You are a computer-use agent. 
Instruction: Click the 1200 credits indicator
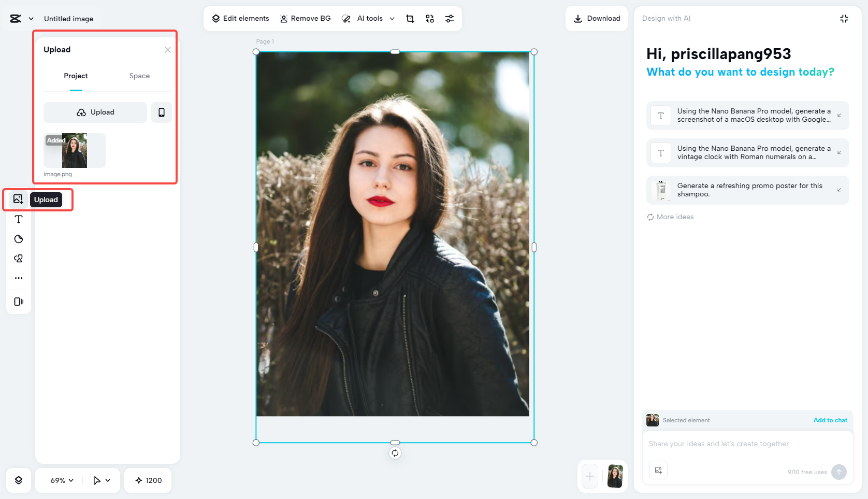pos(148,480)
